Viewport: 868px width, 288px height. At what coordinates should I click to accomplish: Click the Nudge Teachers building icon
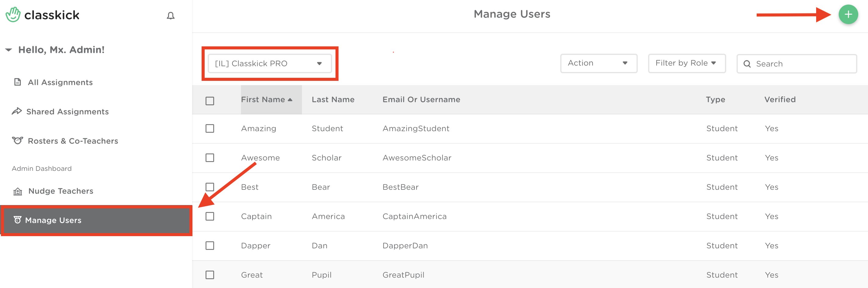click(x=17, y=192)
